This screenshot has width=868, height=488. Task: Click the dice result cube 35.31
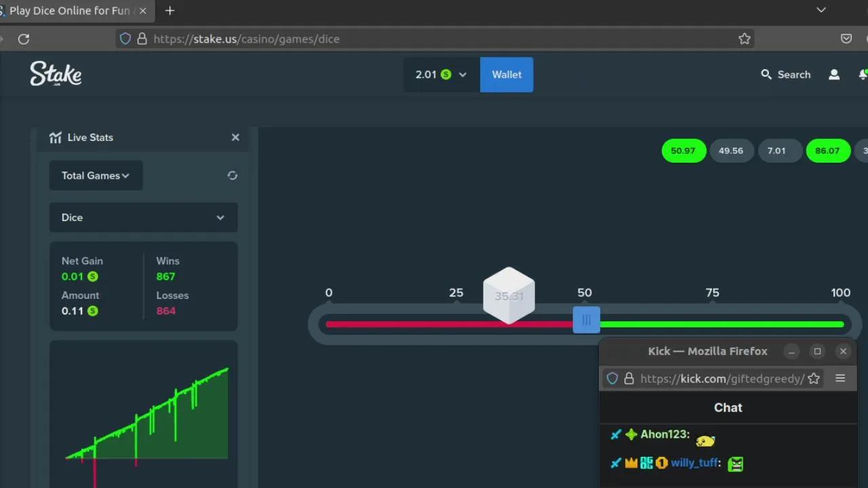tap(509, 296)
